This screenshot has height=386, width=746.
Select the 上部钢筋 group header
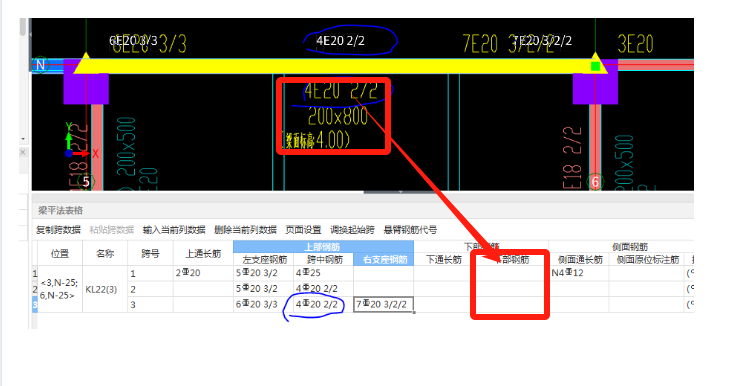pyautogui.click(x=323, y=247)
